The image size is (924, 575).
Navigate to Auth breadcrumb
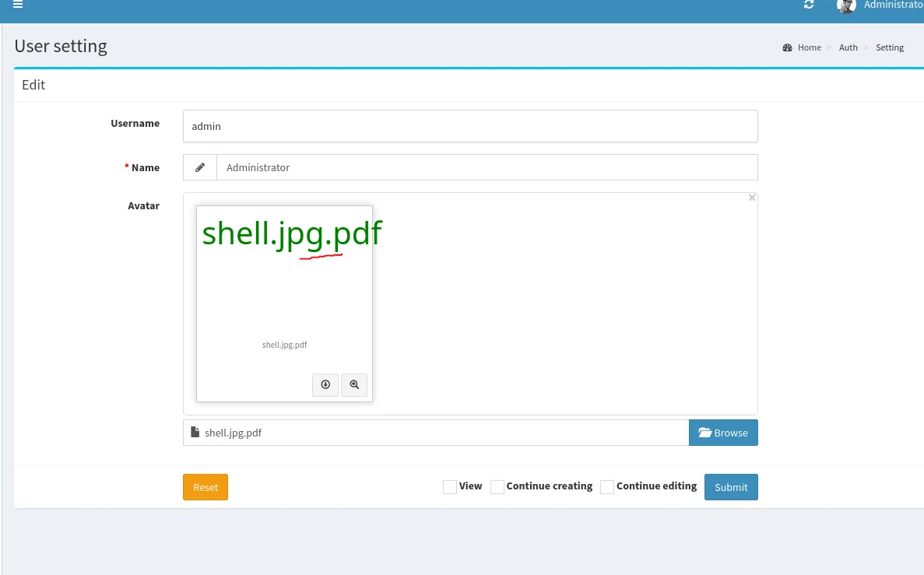pos(848,47)
